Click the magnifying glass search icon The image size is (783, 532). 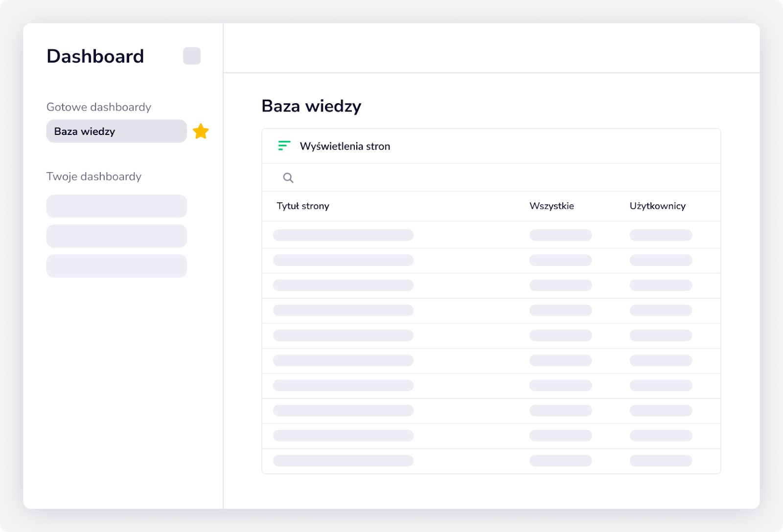click(x=288, y=177)
